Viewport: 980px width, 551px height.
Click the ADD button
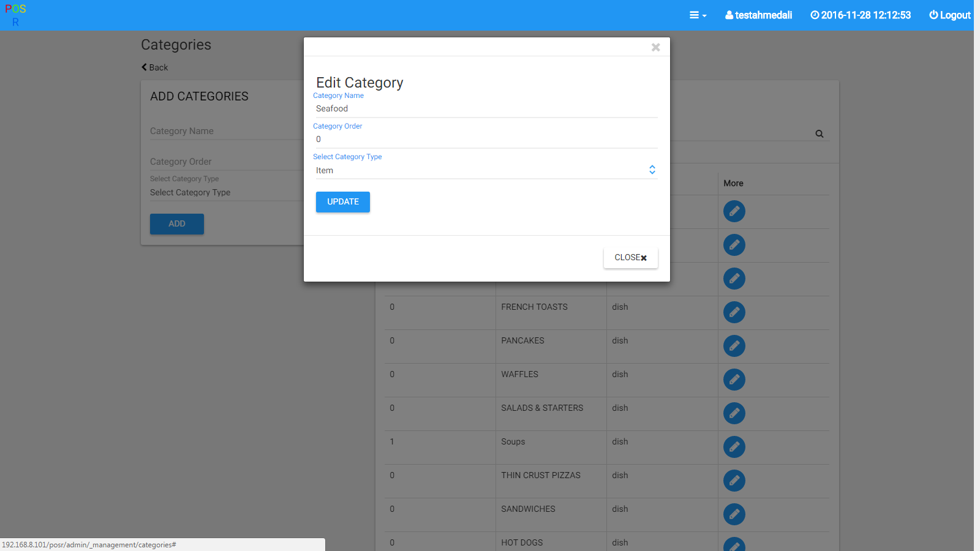click(x=176, y=224)
